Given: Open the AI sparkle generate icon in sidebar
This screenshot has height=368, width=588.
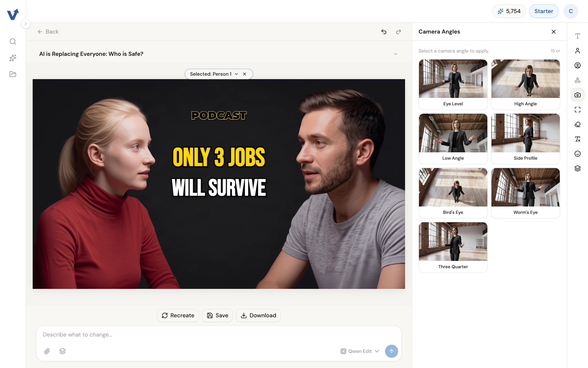Looking at the screenshot, I should 13,58.
